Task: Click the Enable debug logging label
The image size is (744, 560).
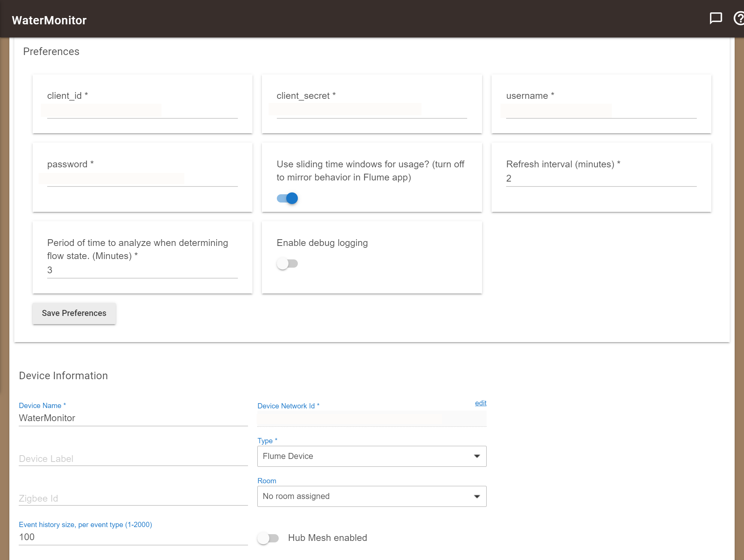Action: pos(322,243)
